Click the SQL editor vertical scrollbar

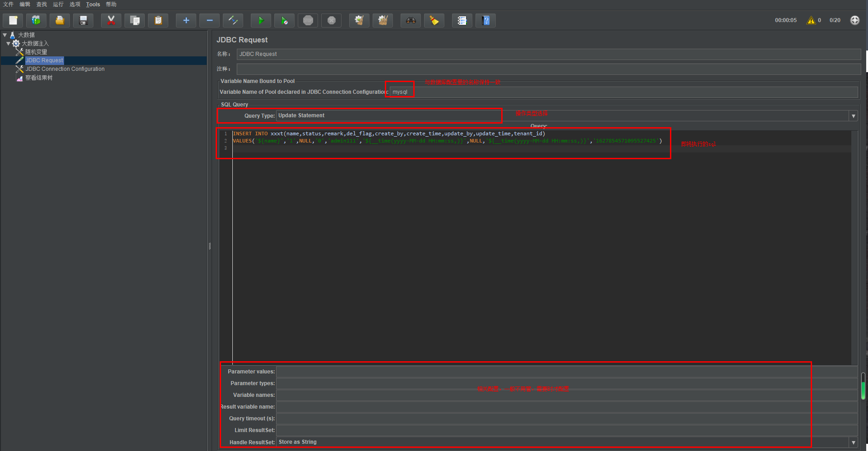[x=854, y=248]
